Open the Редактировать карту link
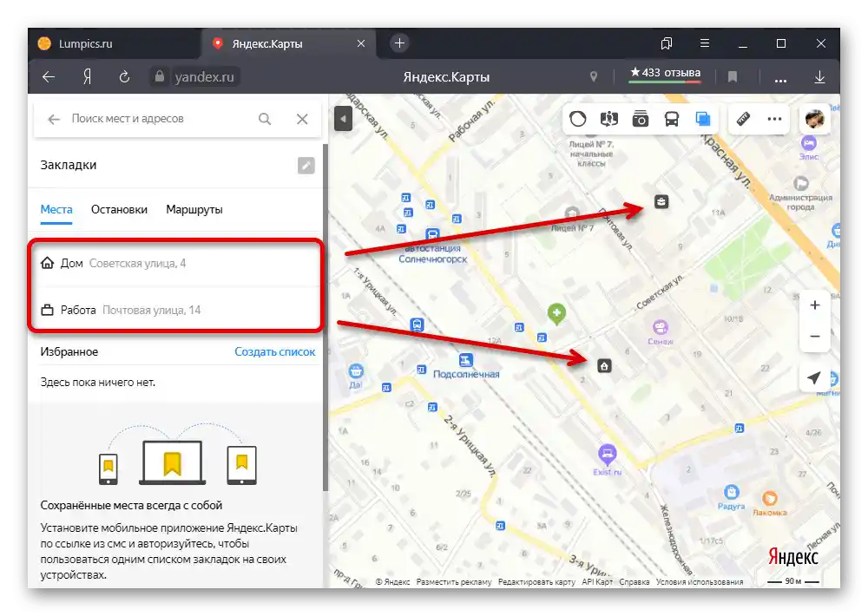 click(536, 581)
